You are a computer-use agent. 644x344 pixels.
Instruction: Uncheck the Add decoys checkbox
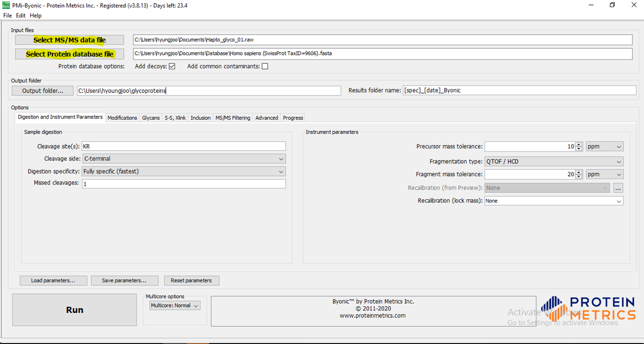point(172,66)
